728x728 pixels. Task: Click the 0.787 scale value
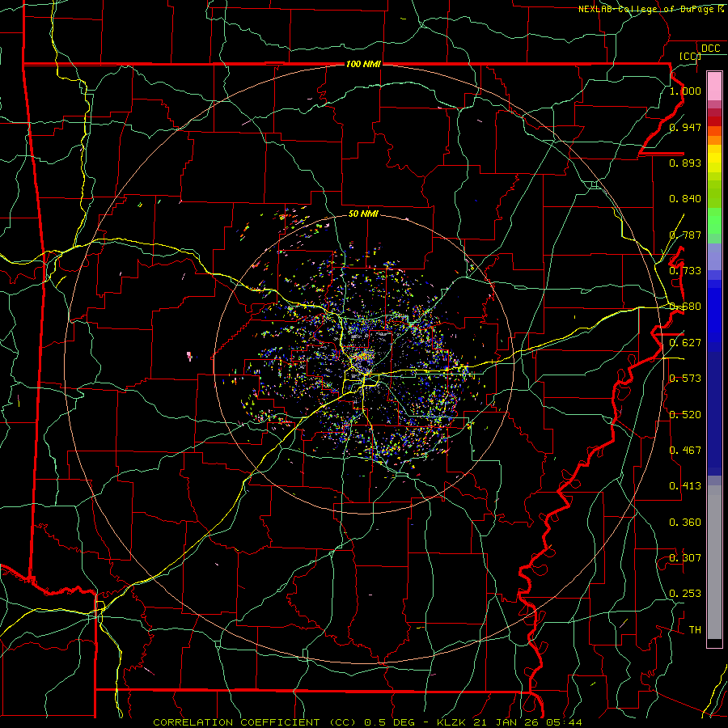tap(685, 235)
